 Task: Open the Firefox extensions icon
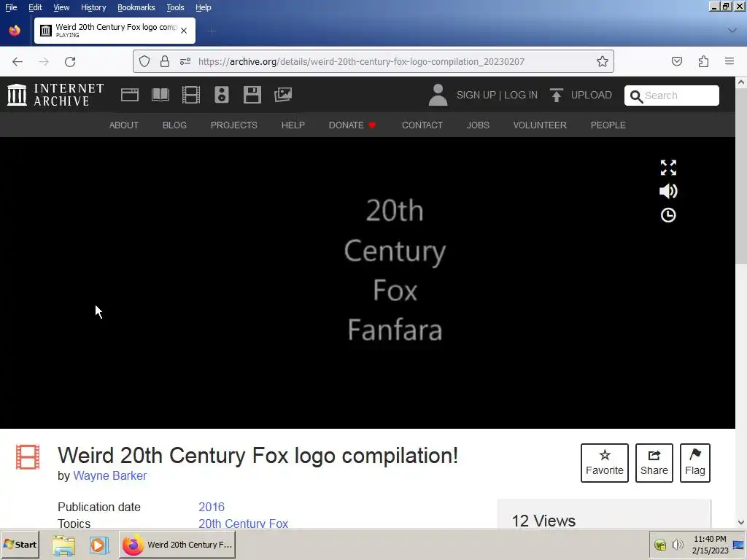pyautogui.click(x=703, y=61)
